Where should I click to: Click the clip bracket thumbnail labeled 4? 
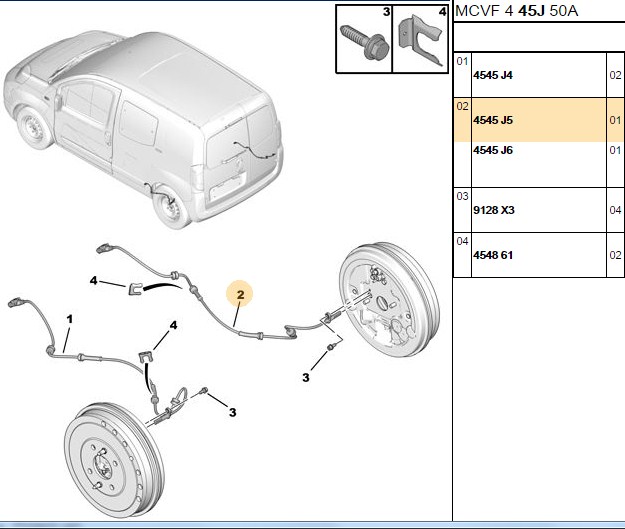click(421, 39)
